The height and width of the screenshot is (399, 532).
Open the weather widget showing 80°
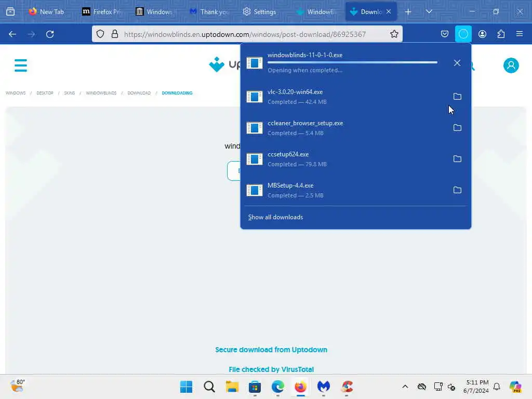pos(17,386)
